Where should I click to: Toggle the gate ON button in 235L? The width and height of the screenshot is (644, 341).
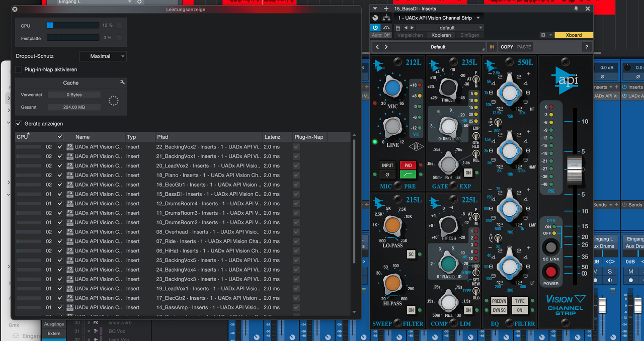tap(468, 173)
